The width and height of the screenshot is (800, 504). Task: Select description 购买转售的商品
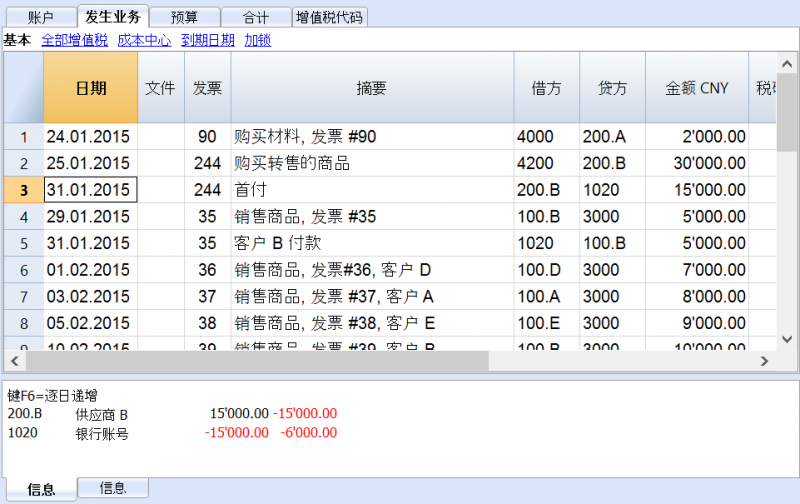pos(372,163)
